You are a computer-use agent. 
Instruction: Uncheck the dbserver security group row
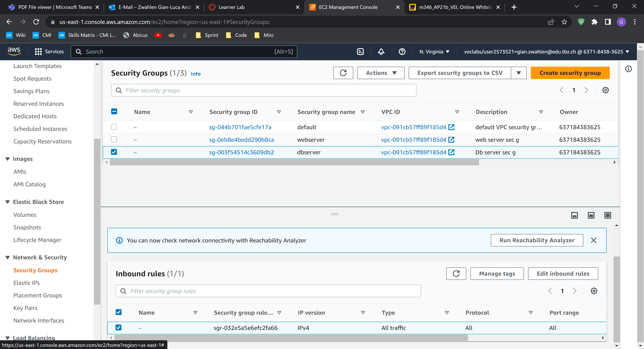114,152
